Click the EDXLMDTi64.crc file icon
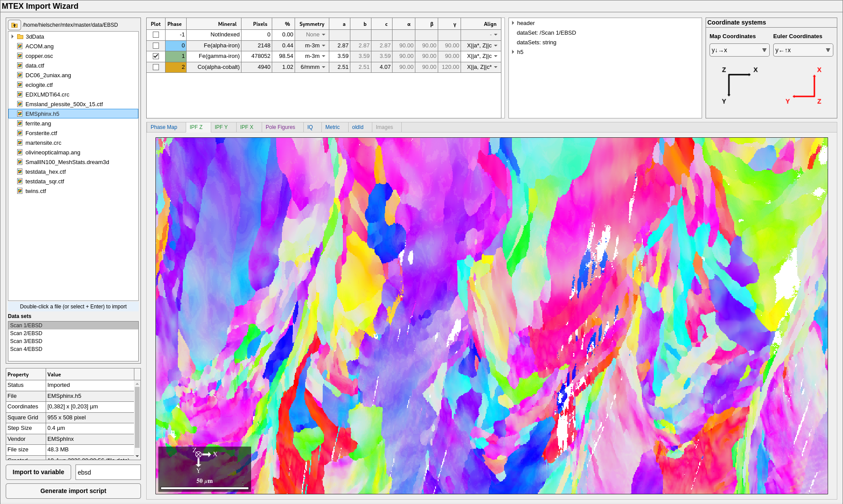 [20, 95]
